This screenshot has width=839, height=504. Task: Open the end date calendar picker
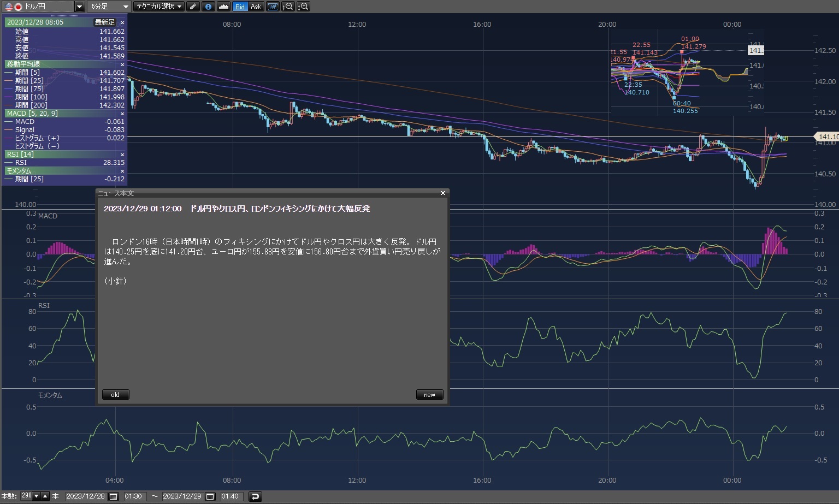(210, 496)
